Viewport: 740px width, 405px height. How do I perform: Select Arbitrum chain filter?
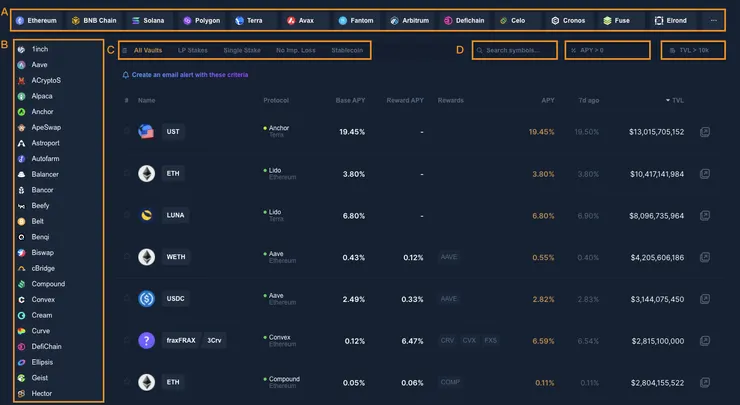click(x=410, y=21)
